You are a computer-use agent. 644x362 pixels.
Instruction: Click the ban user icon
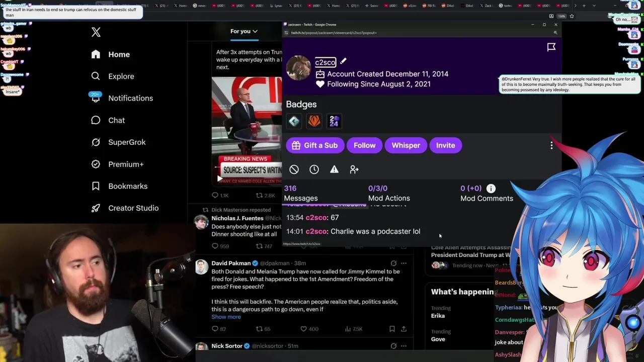(294, 169)
